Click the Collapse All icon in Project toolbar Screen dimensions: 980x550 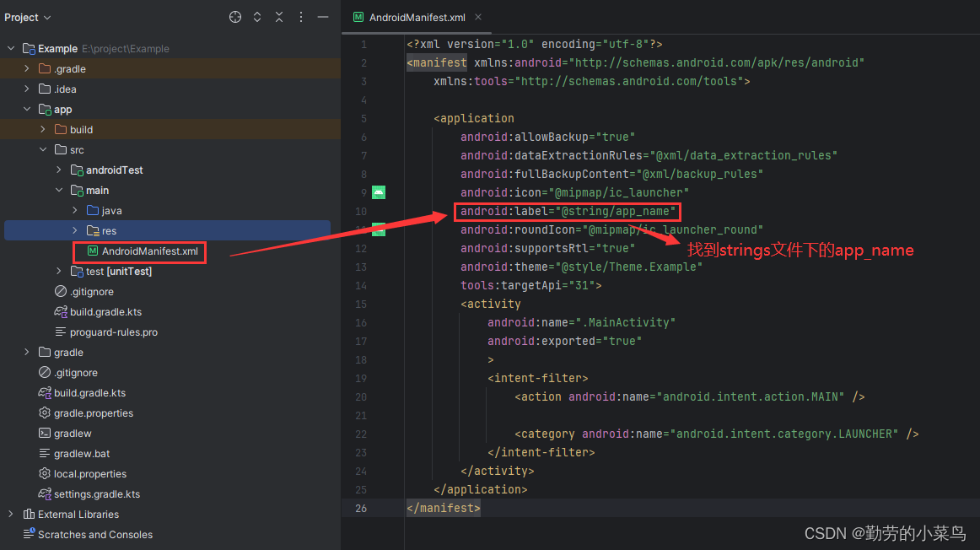point(278,16)
